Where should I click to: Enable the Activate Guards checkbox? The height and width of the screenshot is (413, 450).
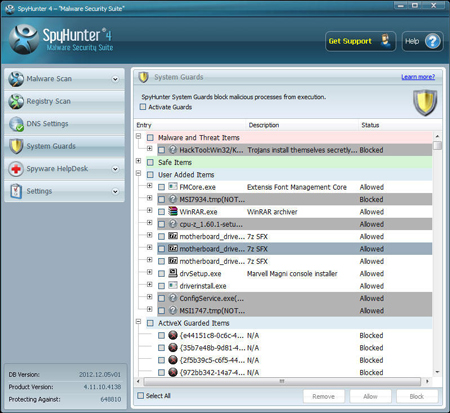(x=143, y=107)
